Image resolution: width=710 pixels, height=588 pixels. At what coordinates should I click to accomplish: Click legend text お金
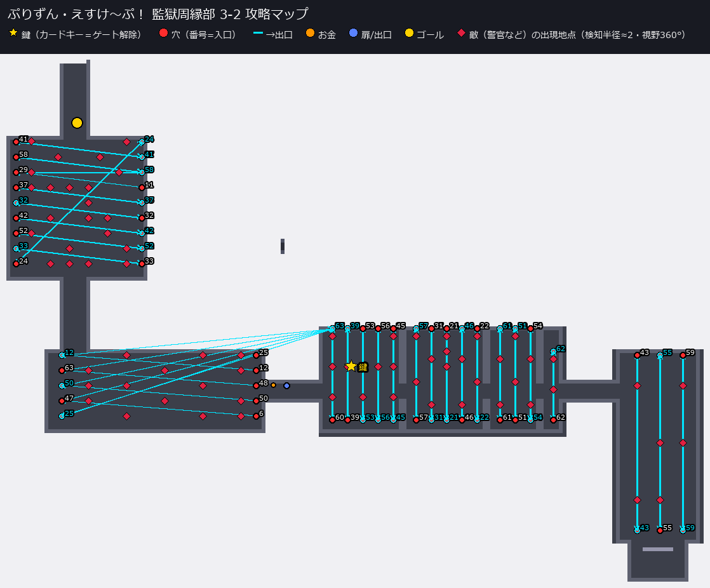point(326,34)
